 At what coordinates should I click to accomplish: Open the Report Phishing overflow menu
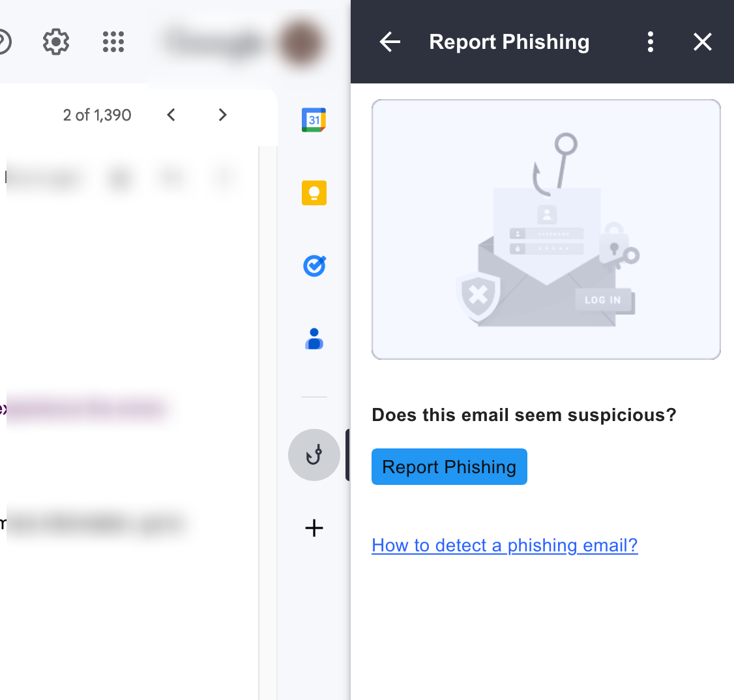(650, 41)
